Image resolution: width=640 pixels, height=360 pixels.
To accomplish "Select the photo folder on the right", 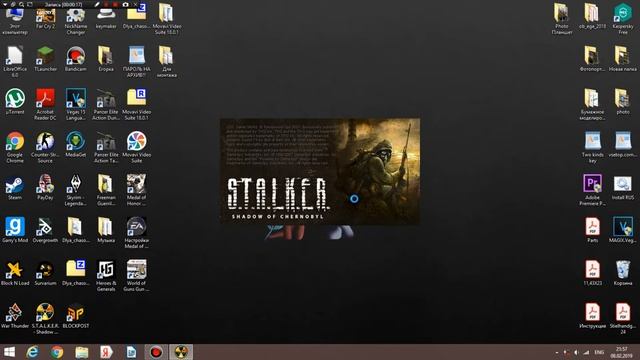I will tap(623, 101).
